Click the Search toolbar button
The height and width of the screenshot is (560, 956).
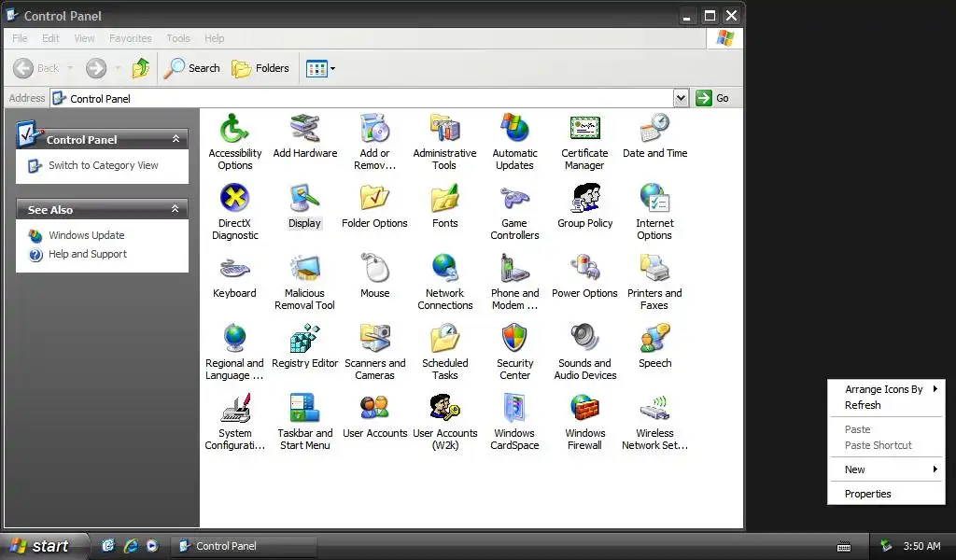tap(191, 68)
